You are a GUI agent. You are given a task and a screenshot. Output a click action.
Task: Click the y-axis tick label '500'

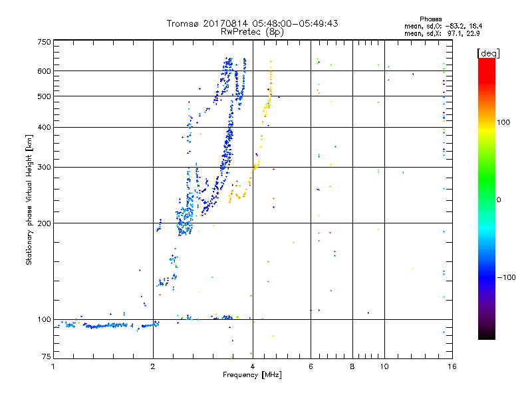pos(44,96)
